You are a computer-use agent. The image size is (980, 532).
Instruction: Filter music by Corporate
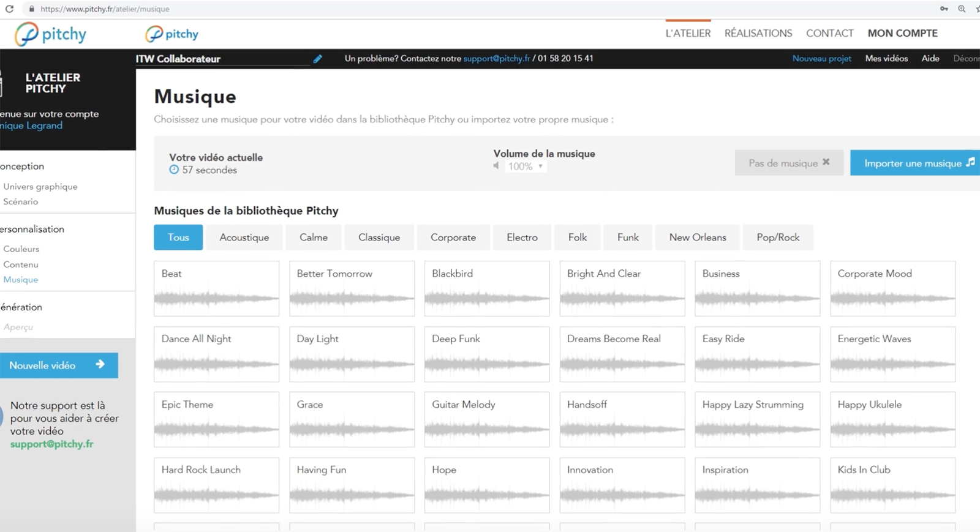pos(453,238)
